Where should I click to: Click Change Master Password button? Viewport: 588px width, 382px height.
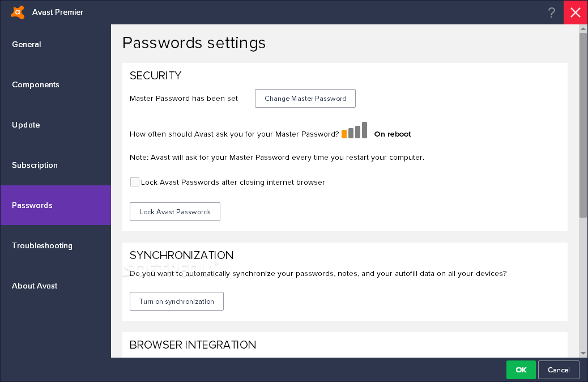point(305,98)
